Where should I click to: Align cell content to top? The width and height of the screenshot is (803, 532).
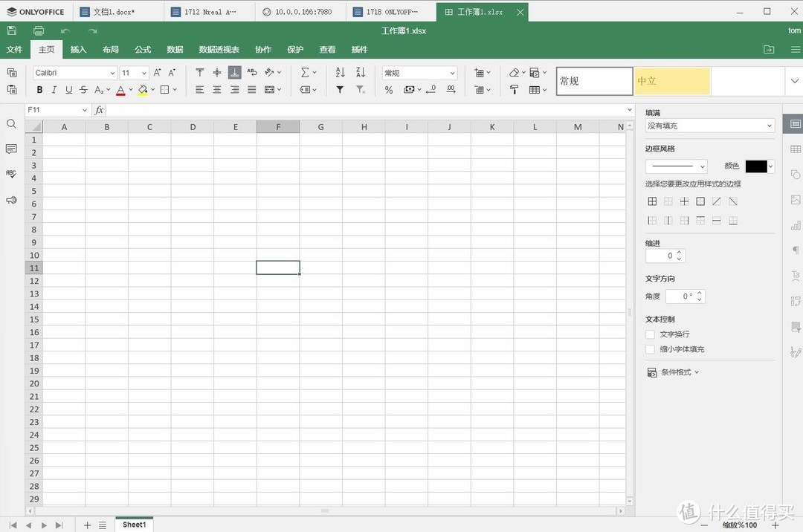pyautogui.click(x=200, y=73)
